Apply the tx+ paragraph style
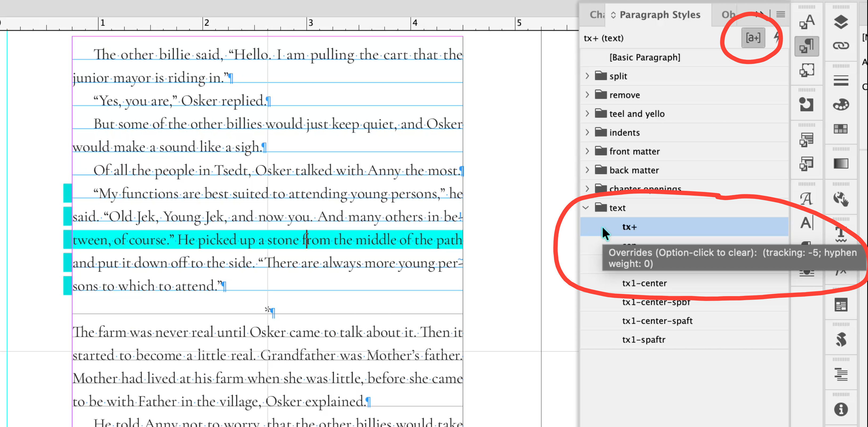The image size is (868, 427). [x=684, y=227]
